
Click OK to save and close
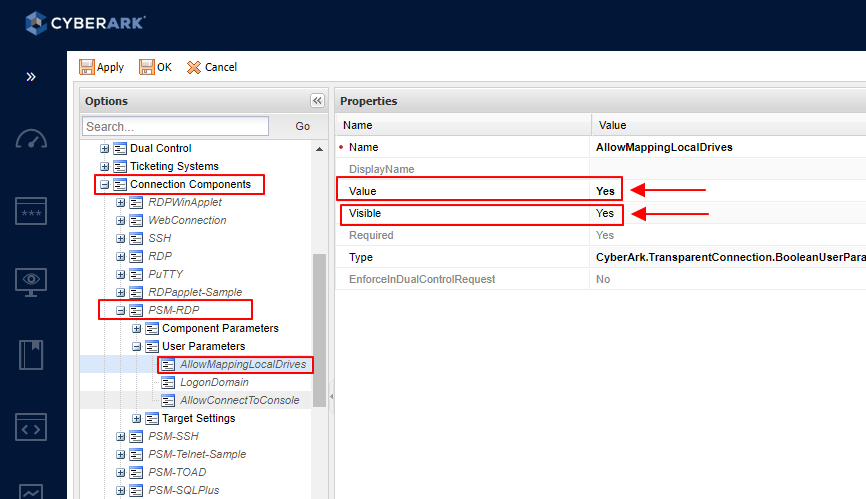155,67
